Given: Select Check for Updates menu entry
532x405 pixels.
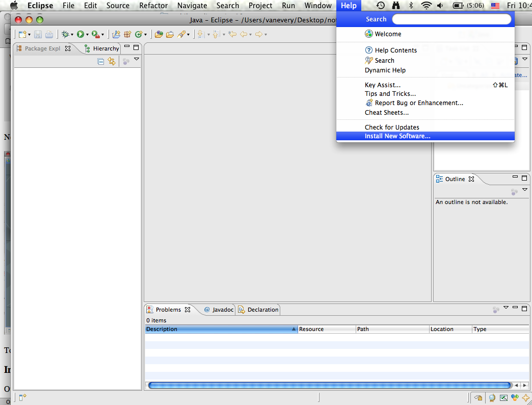Looking at the screenshot, I should (425, 128).
